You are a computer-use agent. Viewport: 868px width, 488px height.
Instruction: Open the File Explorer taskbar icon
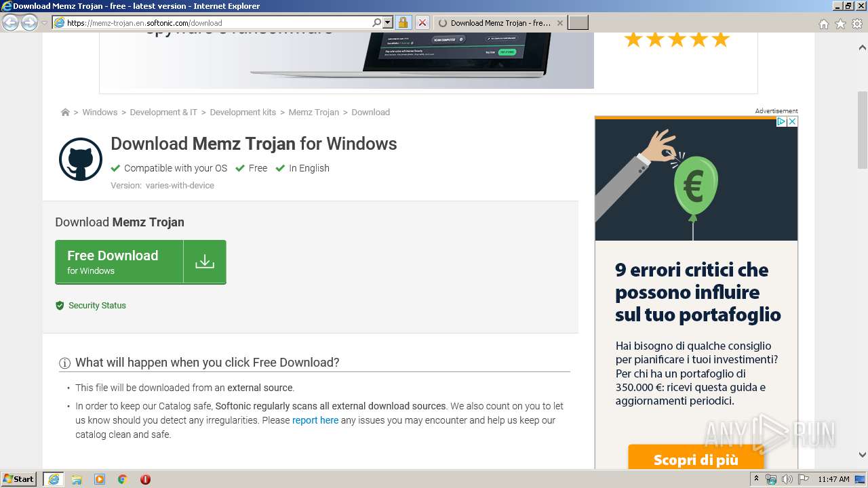tap(77, 479)
